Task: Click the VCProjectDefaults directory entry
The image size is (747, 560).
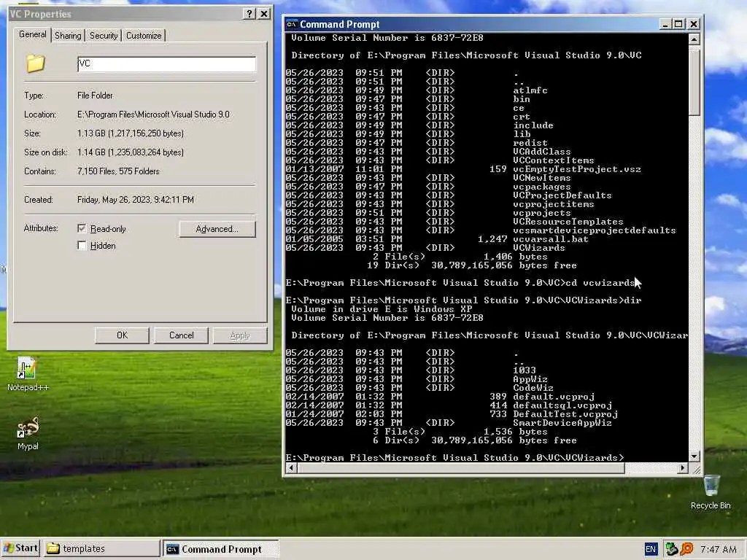Action: 562,195
